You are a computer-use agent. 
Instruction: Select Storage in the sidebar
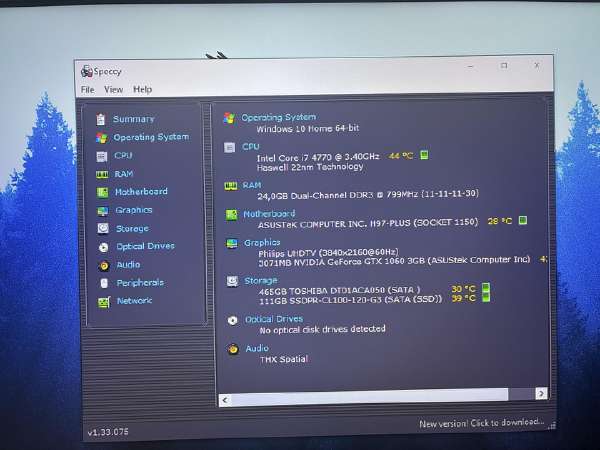pyautogui.click(x=132, y=229)
